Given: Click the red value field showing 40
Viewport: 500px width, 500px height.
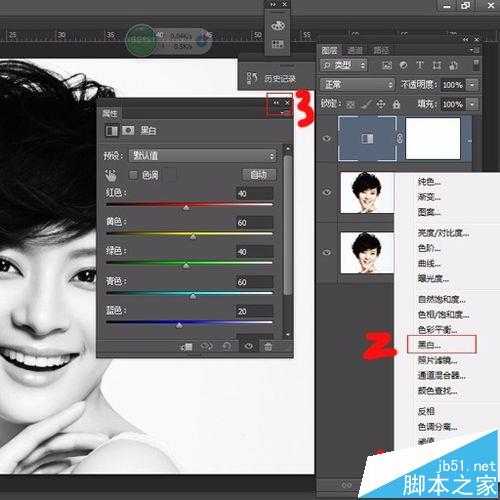Looking at the screenshot, I should [x=255, y=193].
